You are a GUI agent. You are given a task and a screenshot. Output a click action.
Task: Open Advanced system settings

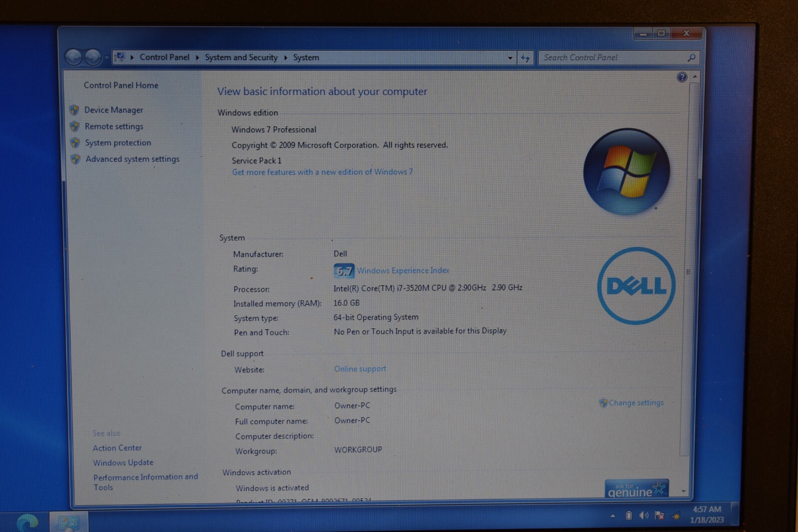[x=132, y=159]
